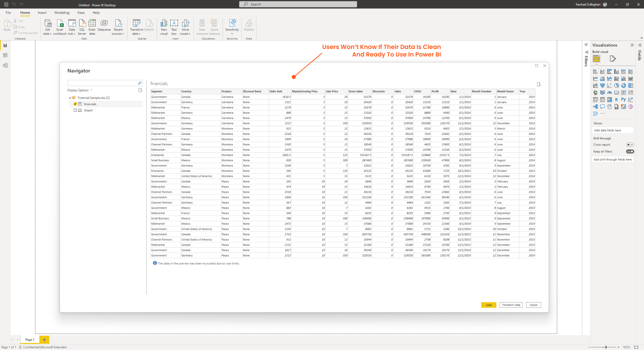Screen dimensions: 644x350
Task: Open the Modeling ribbon tab
Action: click(62, 13)
